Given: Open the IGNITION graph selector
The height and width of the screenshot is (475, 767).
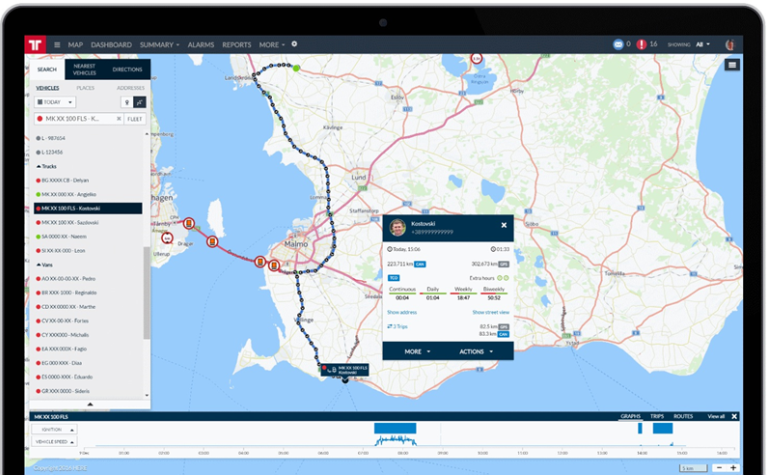Looking at the screenshot, I should pos(54,429).
